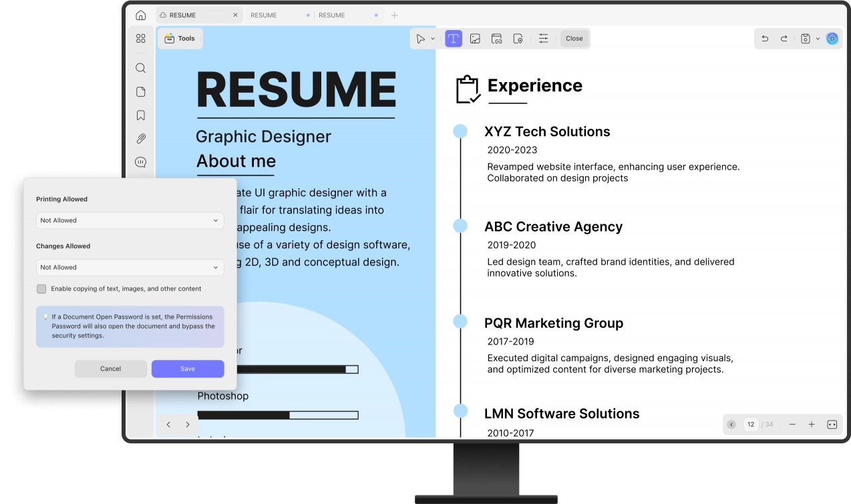The image size is (851, 504).
Task: Go to the home screen icon
Action: [140, 15]
